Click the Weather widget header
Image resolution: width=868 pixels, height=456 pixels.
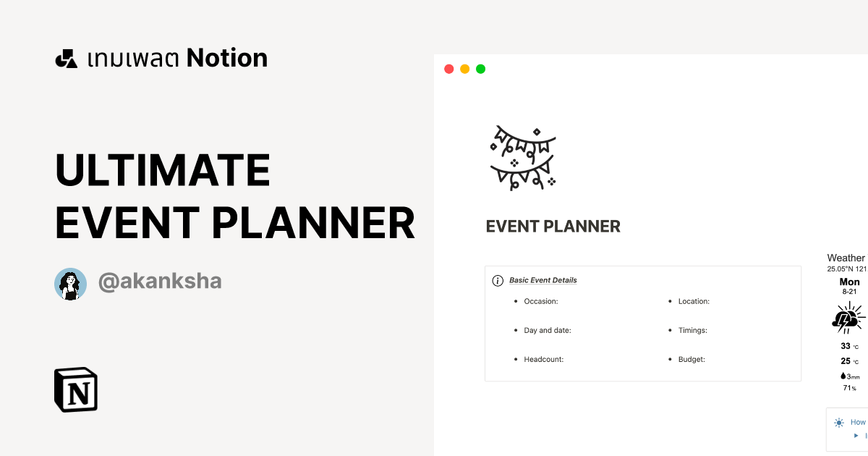tap(845, 258)
